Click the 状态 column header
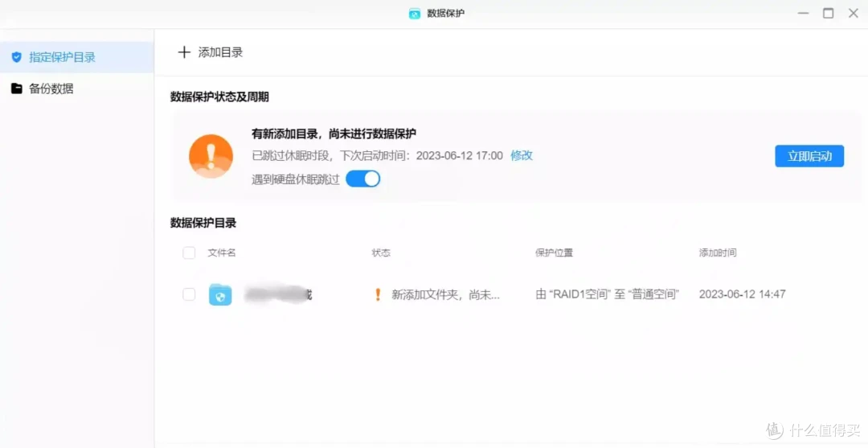 click(382, 253)
